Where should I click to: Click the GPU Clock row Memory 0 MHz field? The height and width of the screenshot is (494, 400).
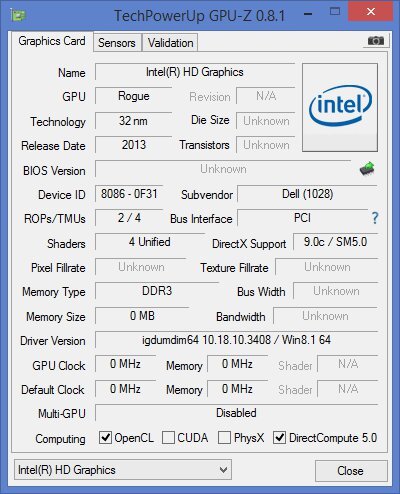pos(237,364)
